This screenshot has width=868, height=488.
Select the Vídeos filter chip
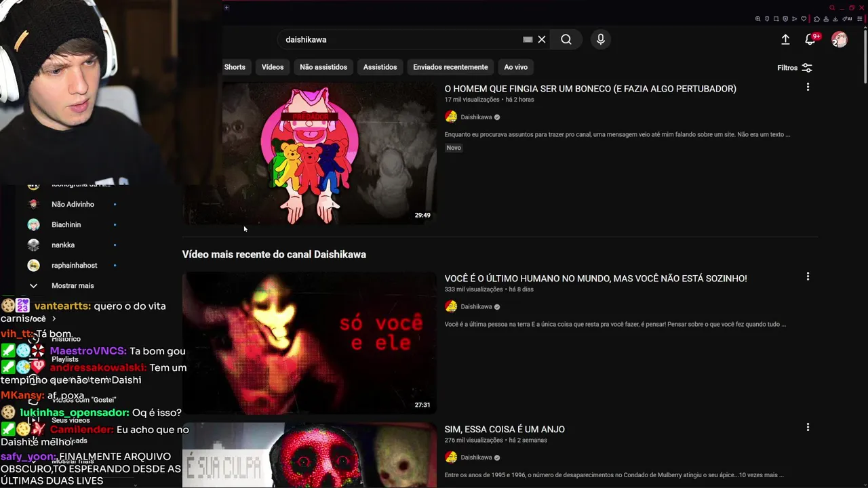[x=273, y=67]
